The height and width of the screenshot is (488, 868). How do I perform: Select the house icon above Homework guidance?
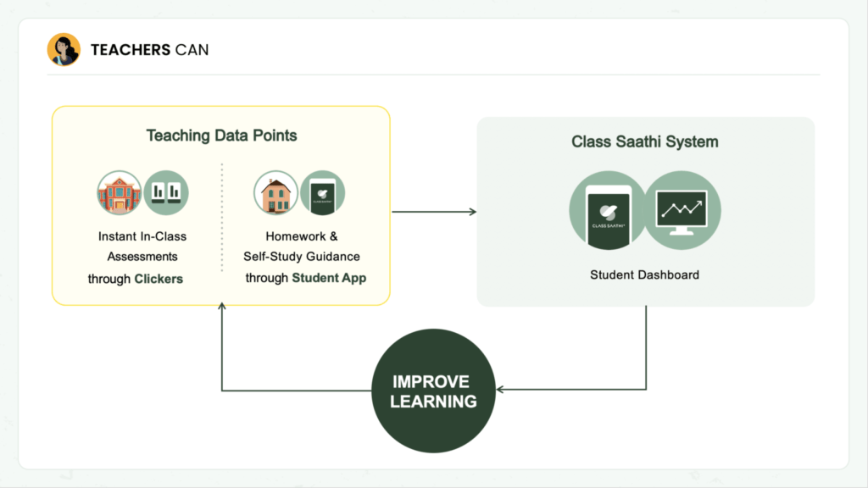pos(275,192)
